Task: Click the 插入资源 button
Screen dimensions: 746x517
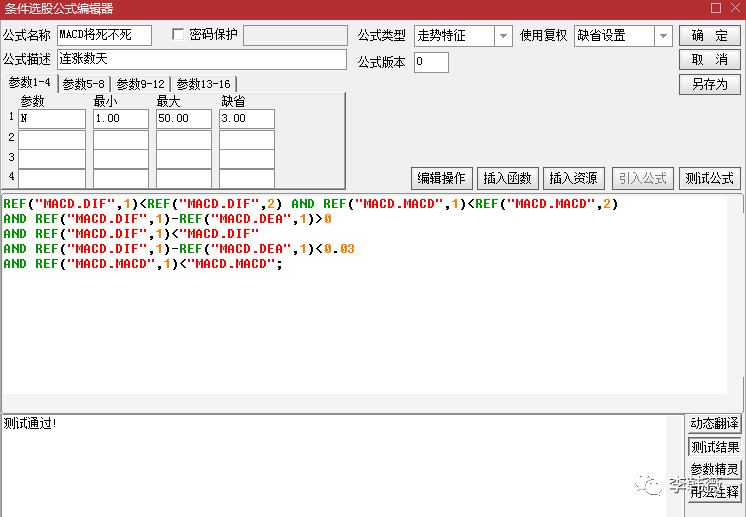Action: 573,178
